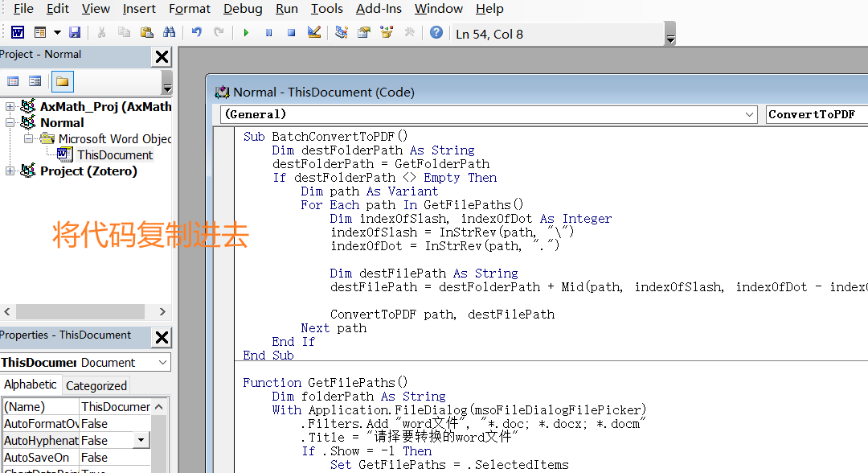Close the Project - Normal panel

(x=162, y=56)
